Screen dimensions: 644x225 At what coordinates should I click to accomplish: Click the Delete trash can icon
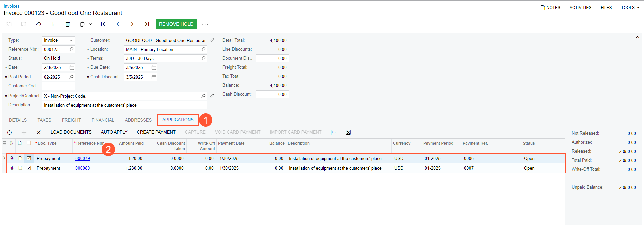[68, 24]
